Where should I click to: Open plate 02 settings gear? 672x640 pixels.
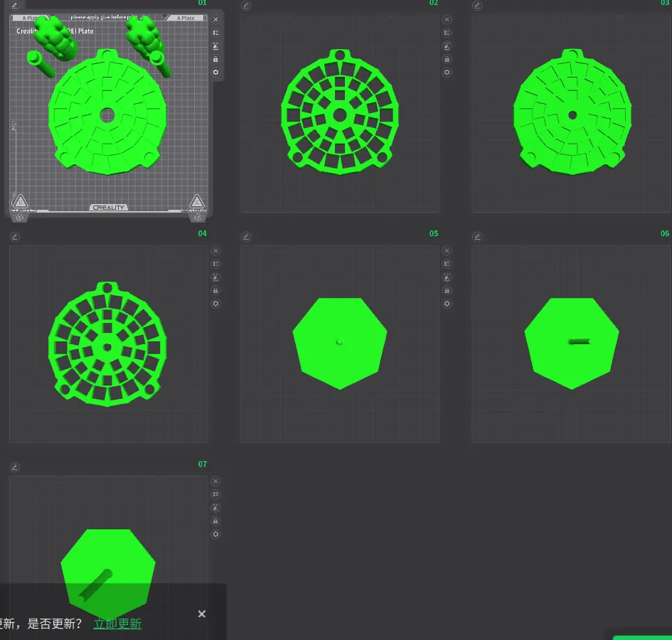click(447, 72)
